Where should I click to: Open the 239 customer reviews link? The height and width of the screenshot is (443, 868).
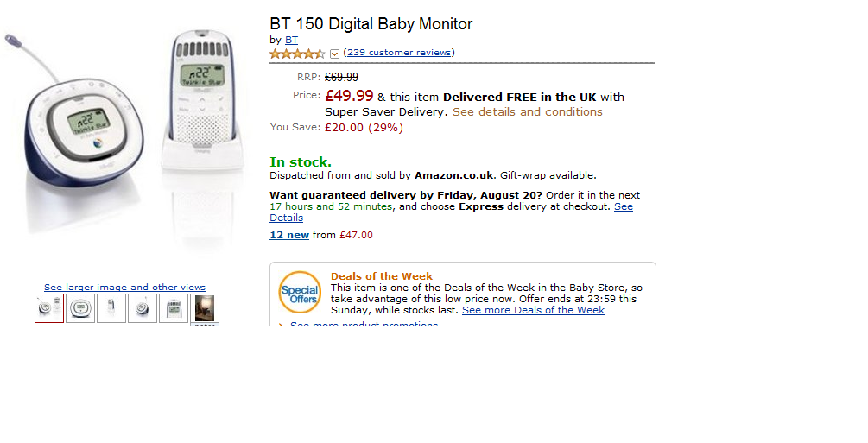pyautogui.click(x=399, y=53)
